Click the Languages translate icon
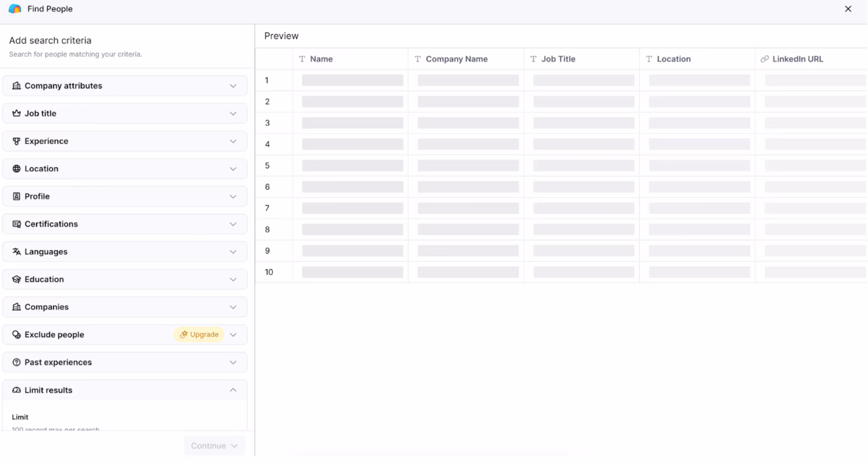The image size is (868, 462). click(16, 252)
